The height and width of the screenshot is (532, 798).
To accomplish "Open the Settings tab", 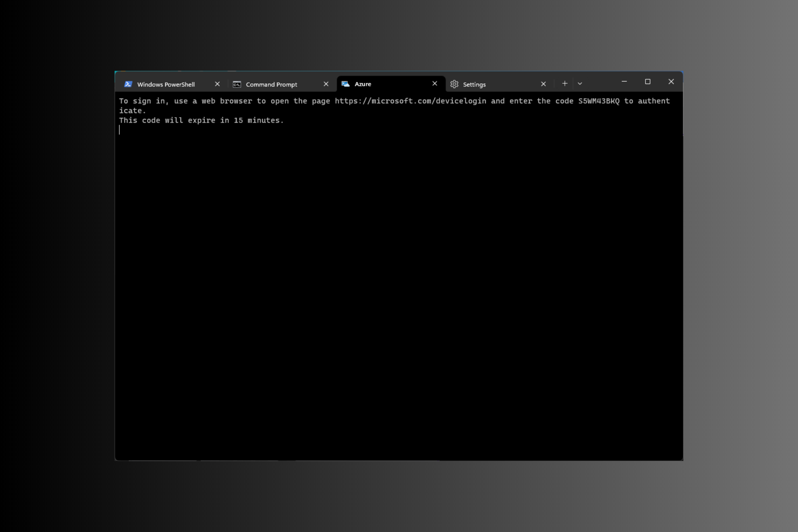I will tap(474, 84).
